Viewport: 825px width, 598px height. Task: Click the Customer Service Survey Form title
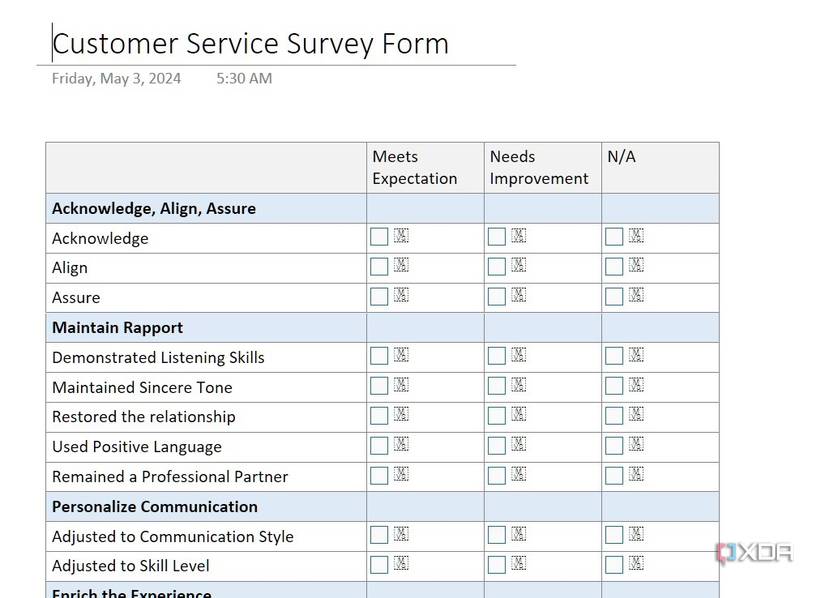[250, 44]
